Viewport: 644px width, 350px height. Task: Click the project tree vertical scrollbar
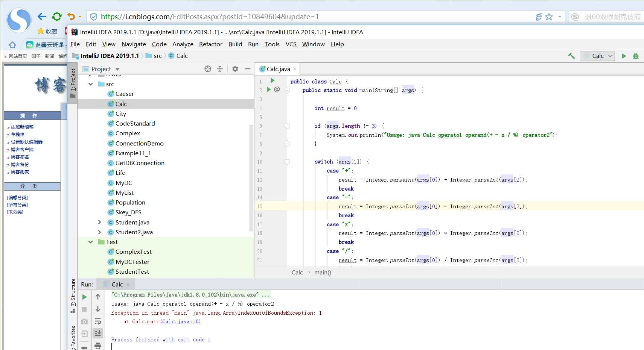(251, 179)
